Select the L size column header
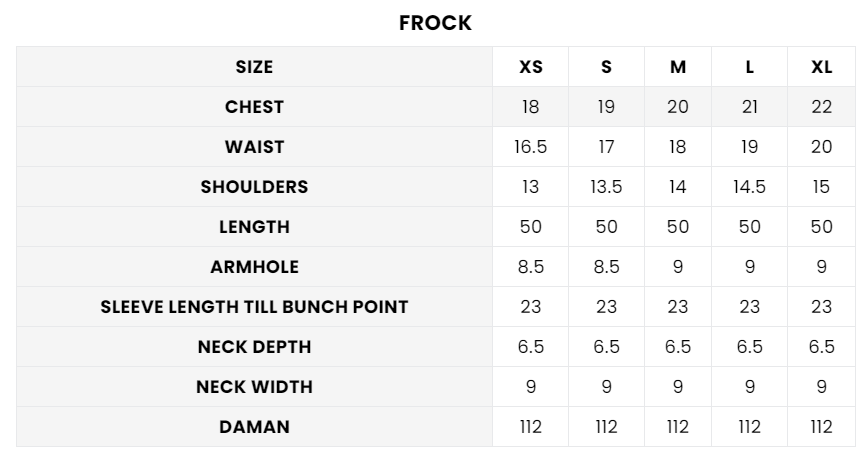Viewport: 868px width, 471px height. [x=750, y=67]
